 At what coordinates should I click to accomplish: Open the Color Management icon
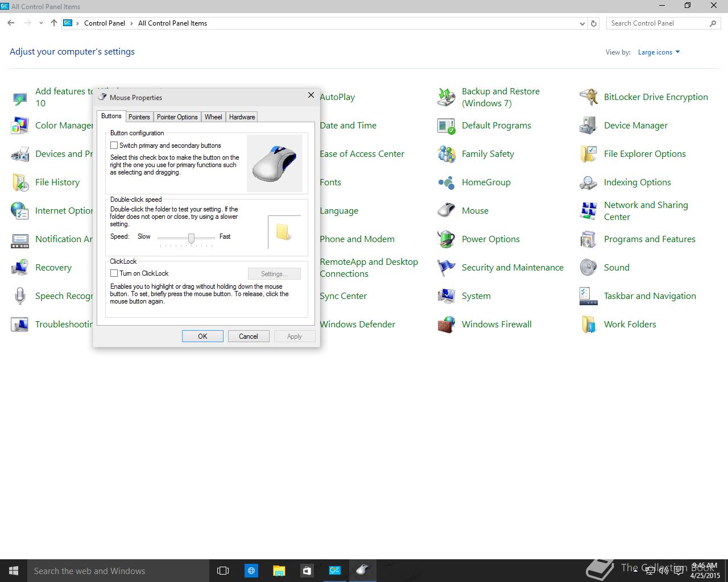tap(20, 126)
